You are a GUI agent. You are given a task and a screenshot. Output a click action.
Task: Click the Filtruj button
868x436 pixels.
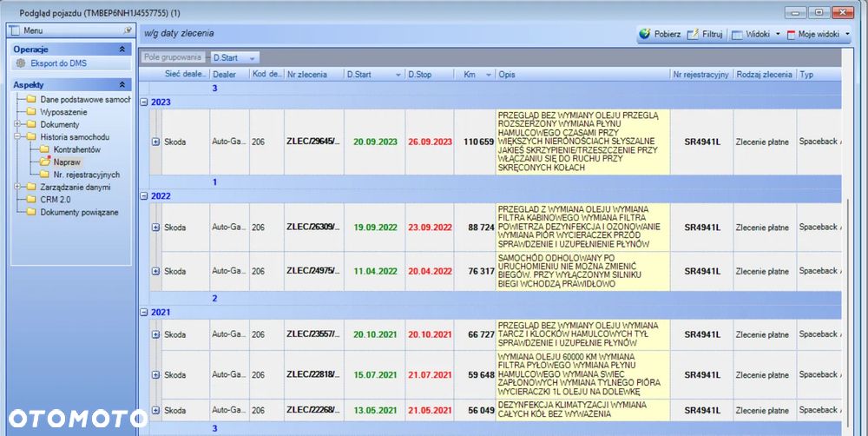705,35
